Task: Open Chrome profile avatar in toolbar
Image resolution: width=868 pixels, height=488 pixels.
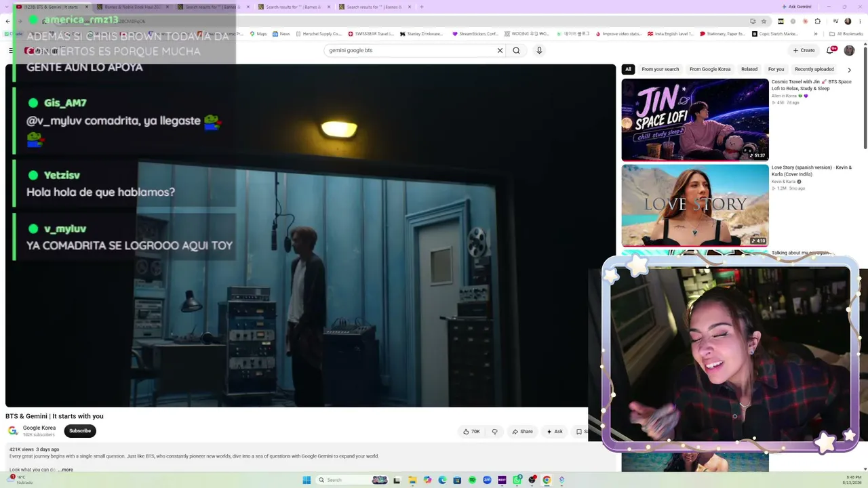Action: (848, 21)
